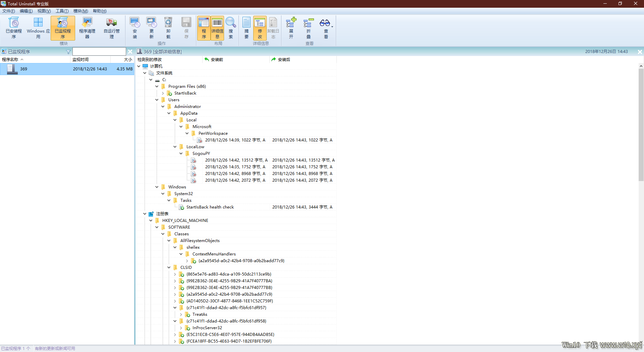The height and width of the screenshot is (352, 644).
Task: Click 展开 to expand all nodes
Action: click(x=291, y=28)
